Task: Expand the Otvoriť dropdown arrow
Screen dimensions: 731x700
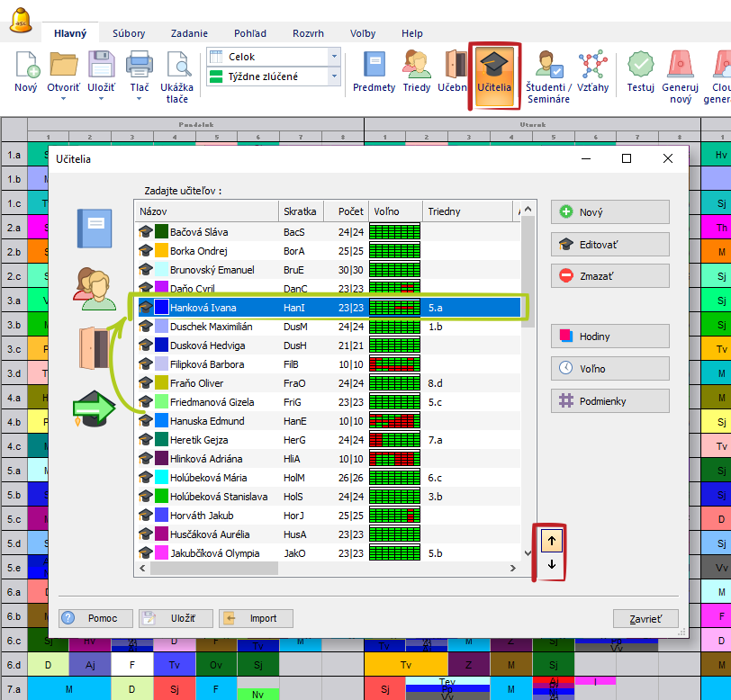Action: 64,98
